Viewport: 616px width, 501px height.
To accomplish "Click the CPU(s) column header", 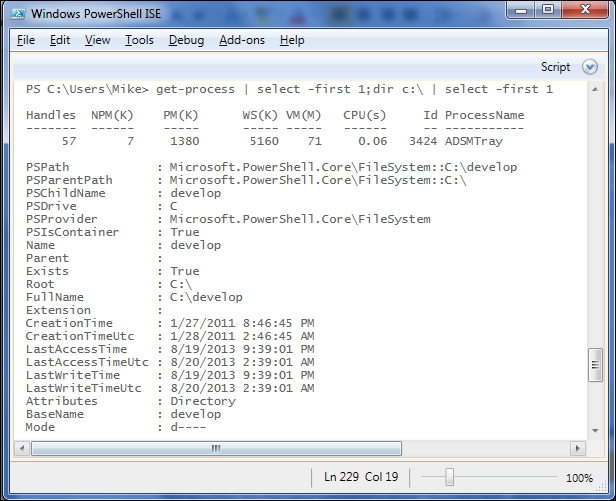I will point(365,115).
